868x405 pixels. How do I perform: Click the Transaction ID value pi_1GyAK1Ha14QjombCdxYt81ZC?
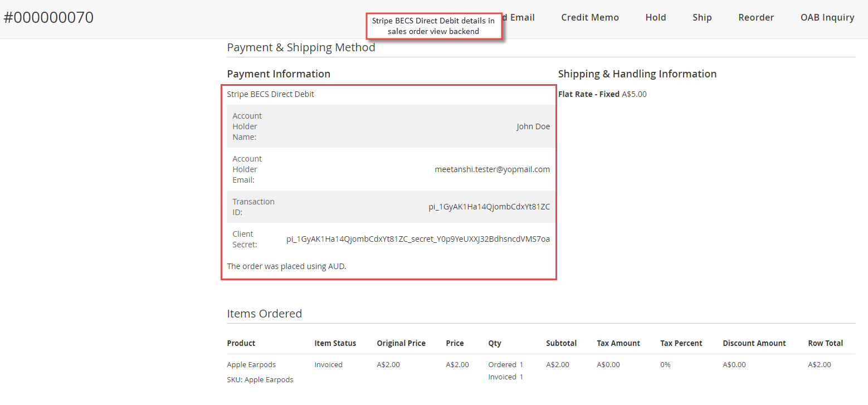(489, 207)
